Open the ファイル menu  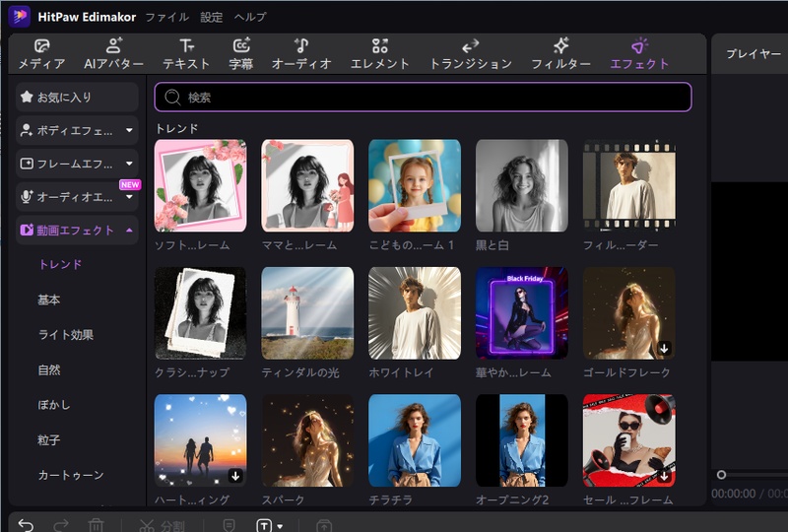166,17
